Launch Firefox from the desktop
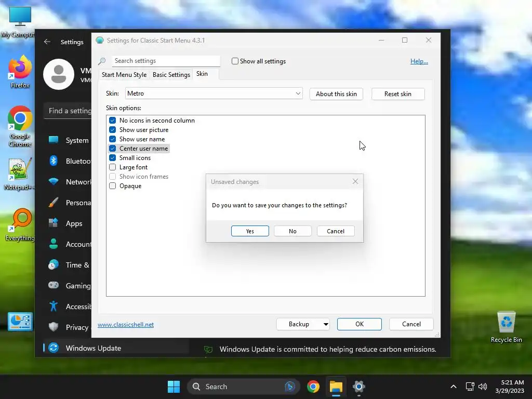 pyautogui.click(x=20, y=72)
